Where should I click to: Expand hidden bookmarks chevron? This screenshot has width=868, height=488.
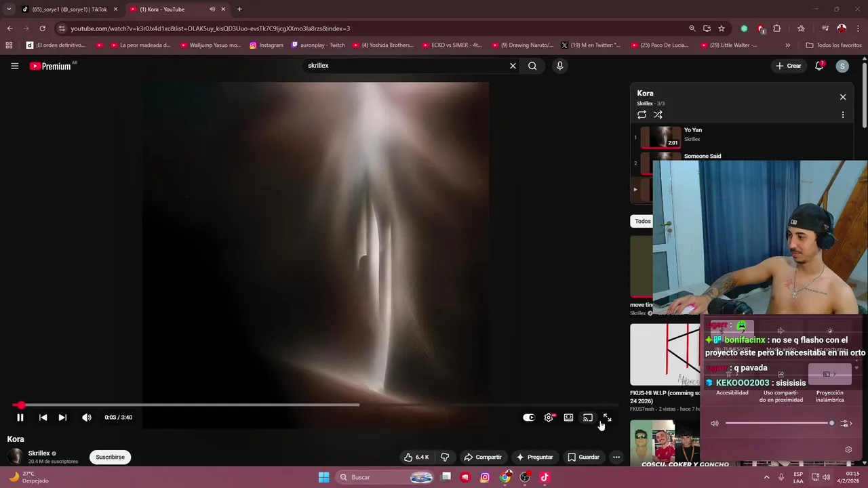[x=787, y=45]
